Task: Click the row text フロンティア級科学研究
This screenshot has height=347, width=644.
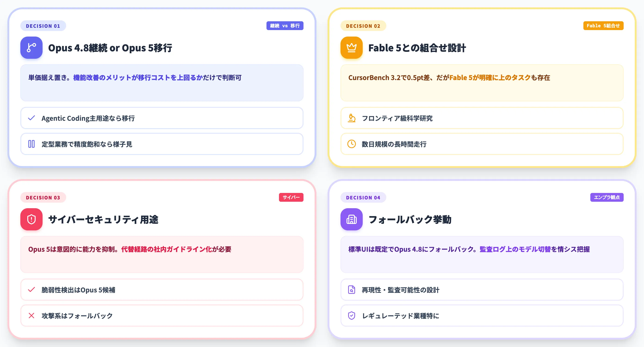Action: (x=397, y=118)
